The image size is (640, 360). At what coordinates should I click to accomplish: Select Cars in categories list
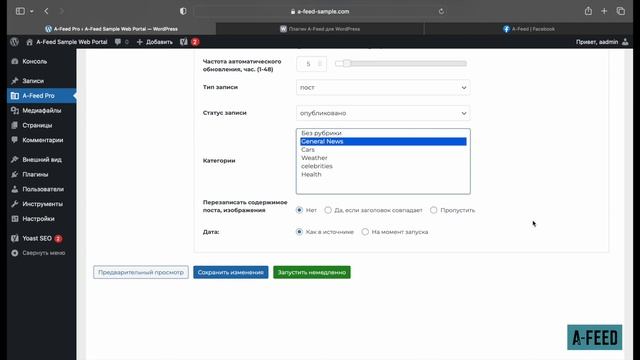click(383, 149)
